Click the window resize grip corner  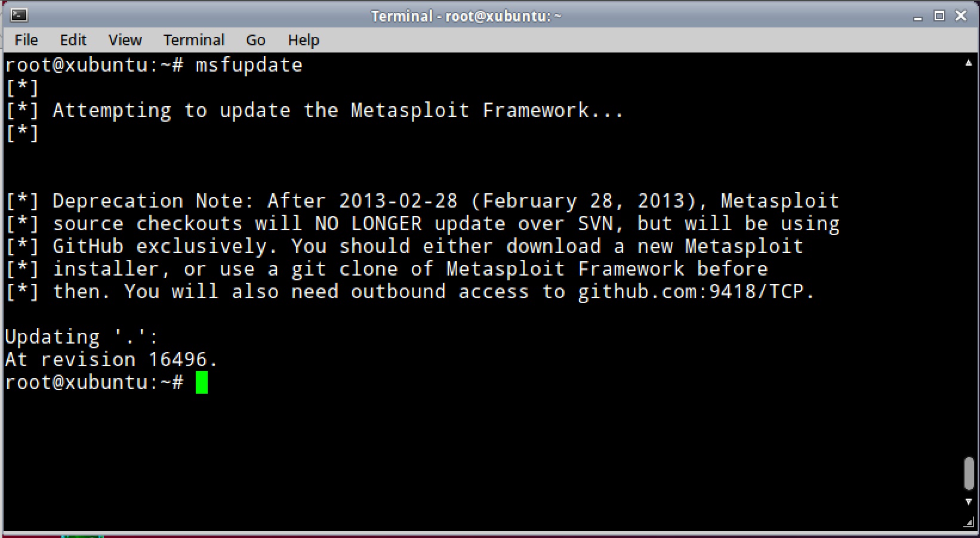pyautogui.click(x=969, y=522)
